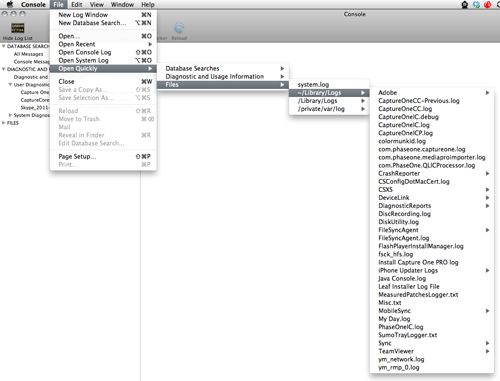The image size is (500, 381).
Task: Open the Window menu
Action: pos(122,5)
